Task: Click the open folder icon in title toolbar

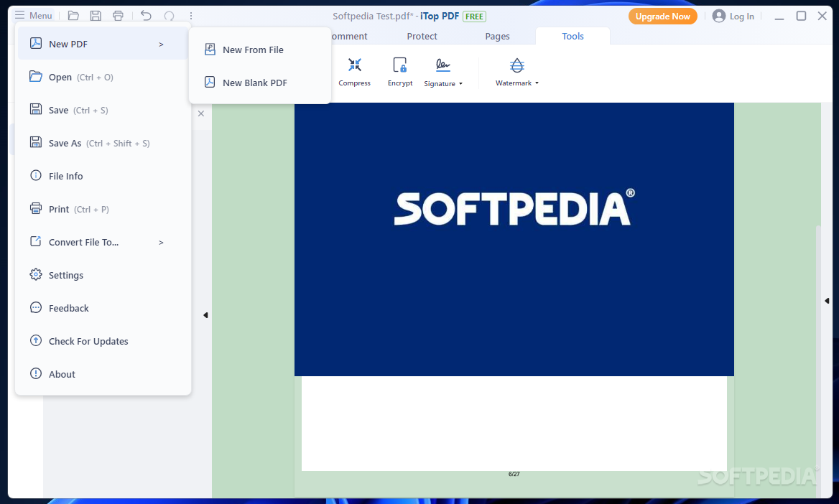Action: (73, 16)
